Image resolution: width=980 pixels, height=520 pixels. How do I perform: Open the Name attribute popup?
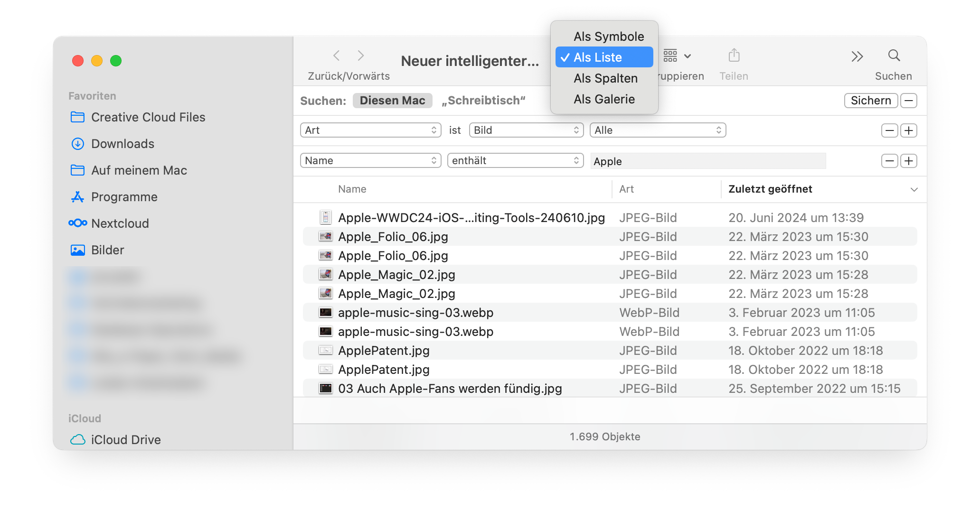[x=371, y=160]
